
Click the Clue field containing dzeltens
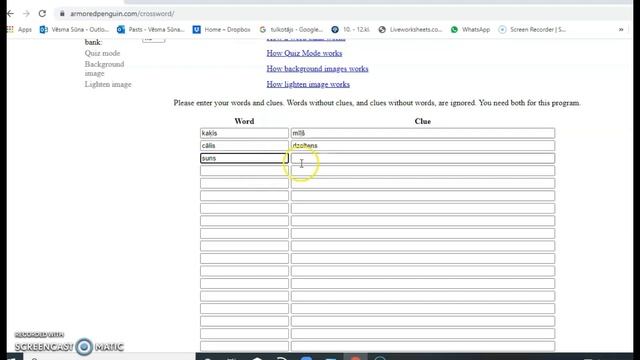pyautogui.click(x=423, y=146)
